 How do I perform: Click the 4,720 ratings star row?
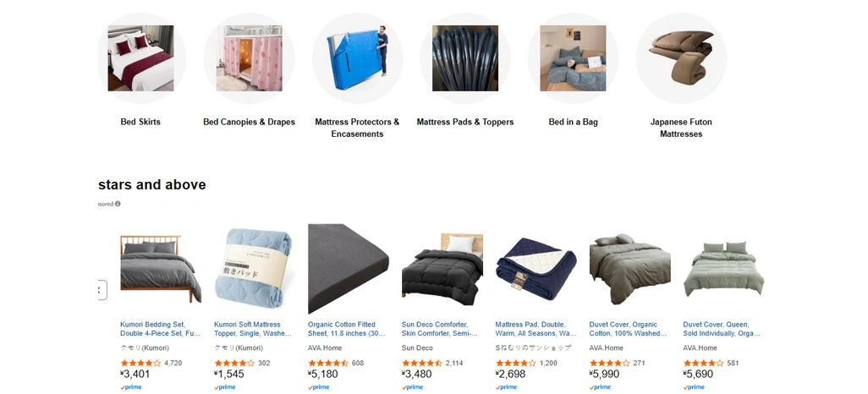[x=140, y=363]
